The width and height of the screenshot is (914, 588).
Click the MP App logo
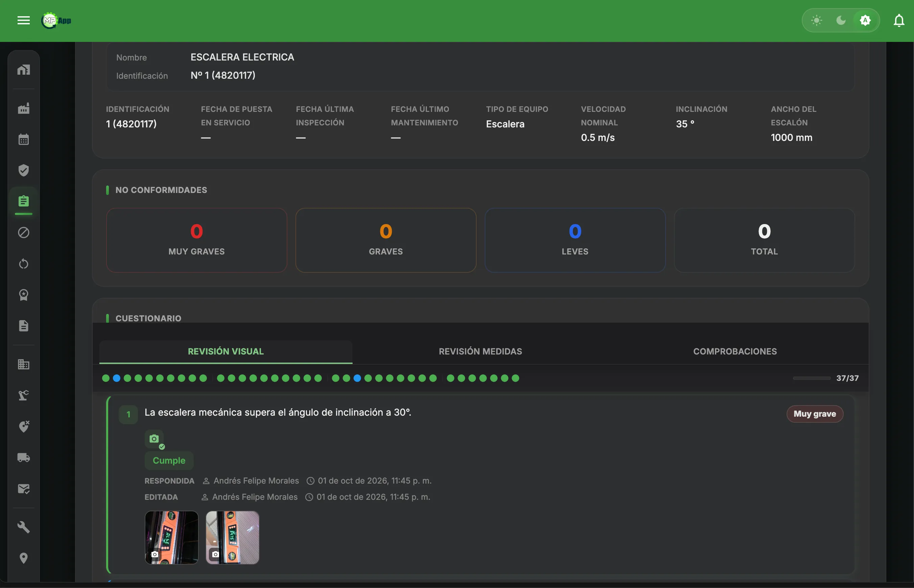pyautogui.click(x=56, y=21)
